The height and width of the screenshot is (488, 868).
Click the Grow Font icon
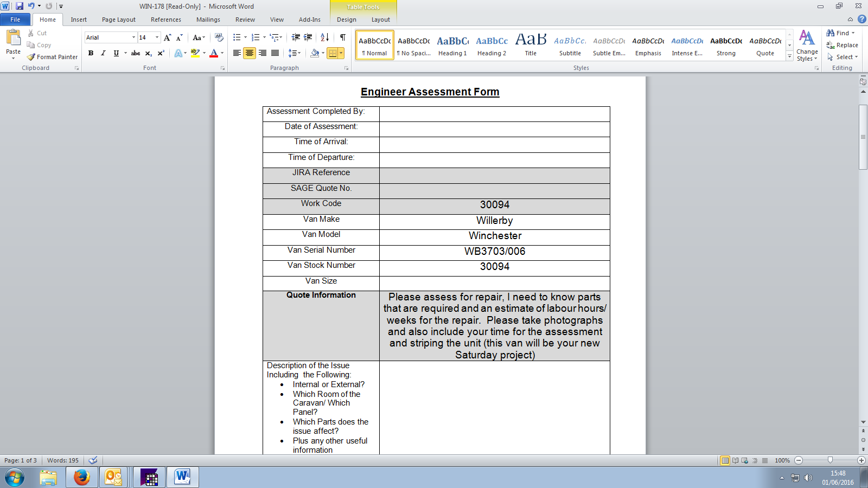coord(168,37)
